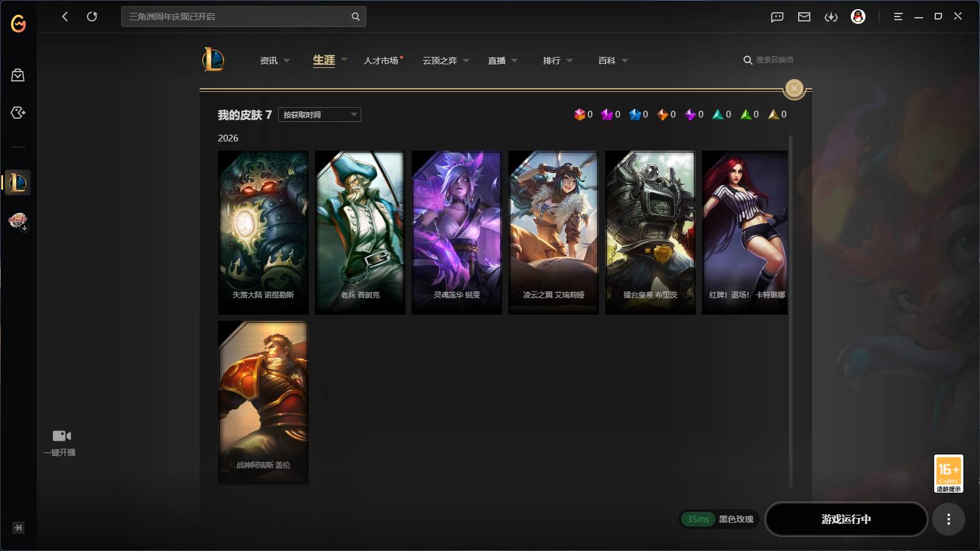Click the 黑色玫瑰 server selector with 35ms ping
980x551 pixels.
[x=719, y=519]
